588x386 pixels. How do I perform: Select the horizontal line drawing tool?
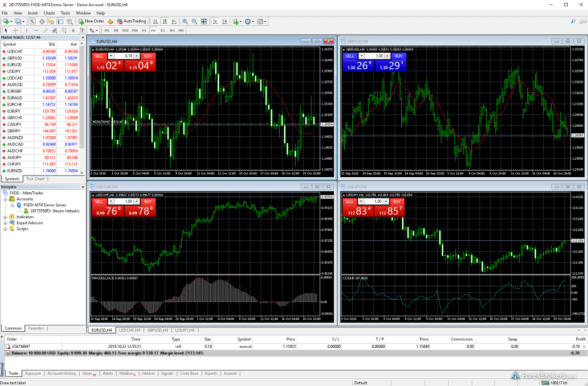click(x=36, y=30)
